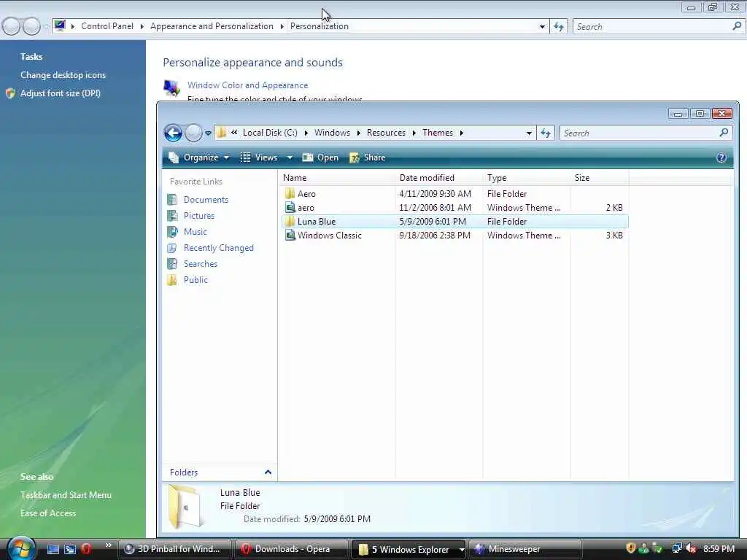Click the Share toolbar button
This screenshot has height=560, width=747.
(x=368, y=157)
